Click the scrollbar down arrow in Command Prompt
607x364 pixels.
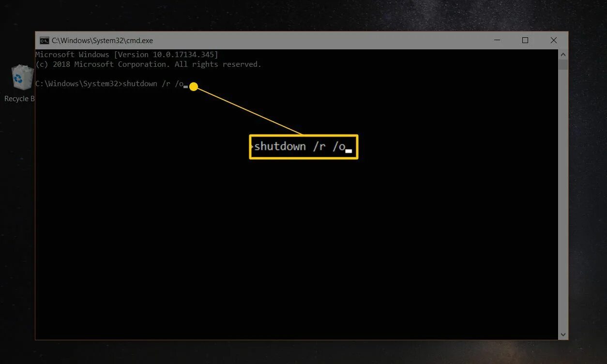[x=563, y=334]
